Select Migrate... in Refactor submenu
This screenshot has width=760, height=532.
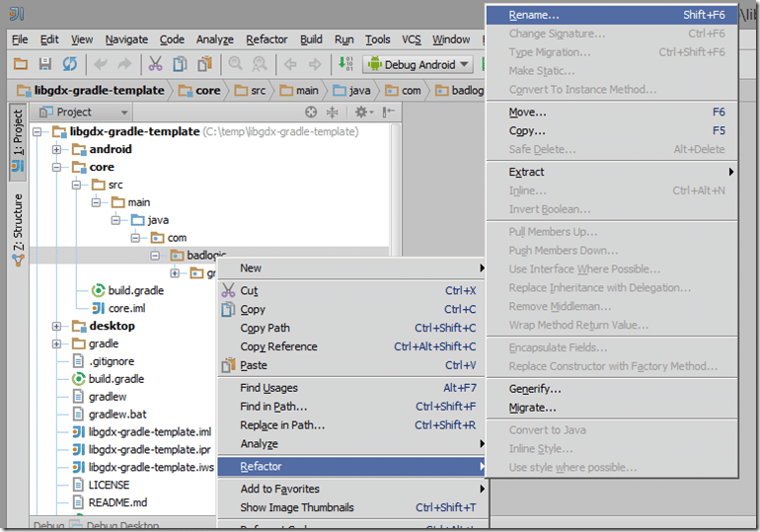[x=612, y=408]
